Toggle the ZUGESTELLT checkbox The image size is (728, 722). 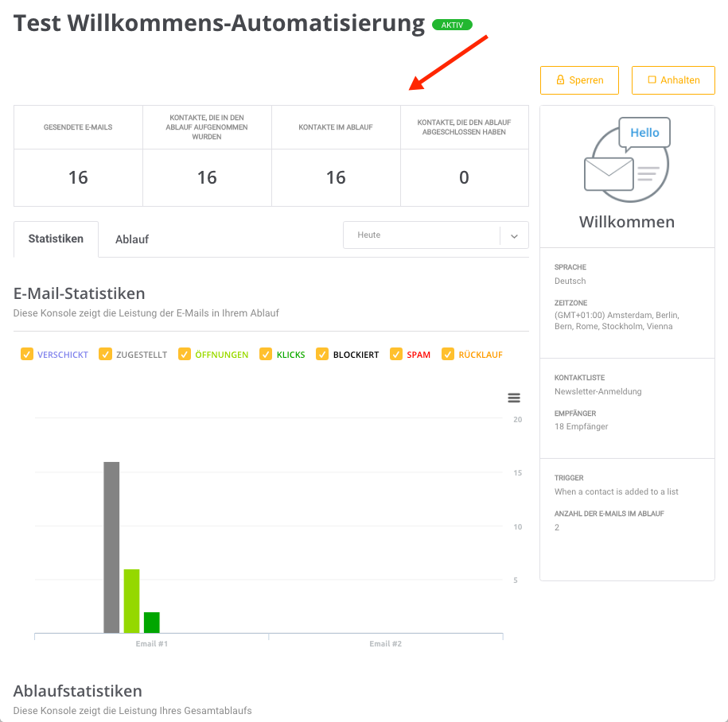105,354
